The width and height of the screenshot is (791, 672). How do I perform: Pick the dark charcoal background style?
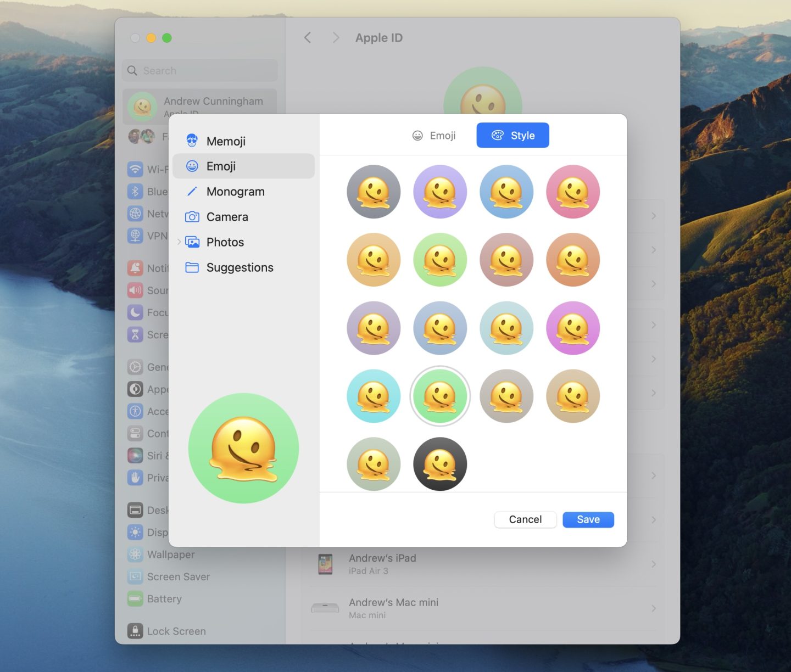pos(440,464)
